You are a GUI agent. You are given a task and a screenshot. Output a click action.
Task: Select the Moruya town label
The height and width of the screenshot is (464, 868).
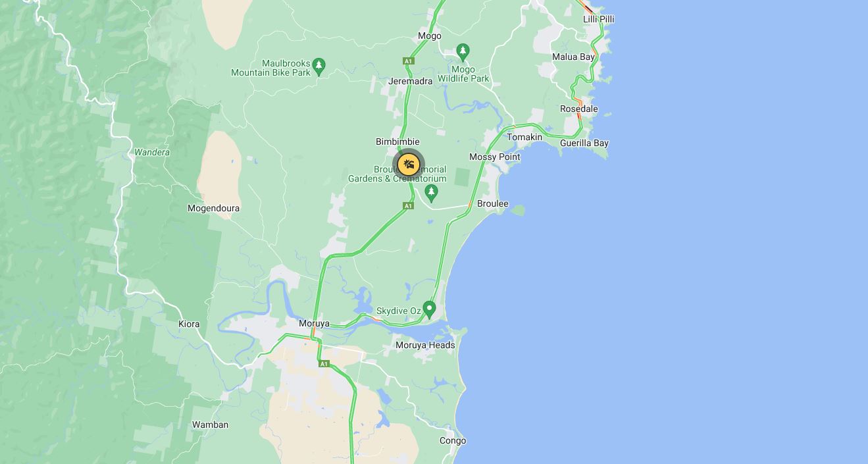[x=314, y=323]
